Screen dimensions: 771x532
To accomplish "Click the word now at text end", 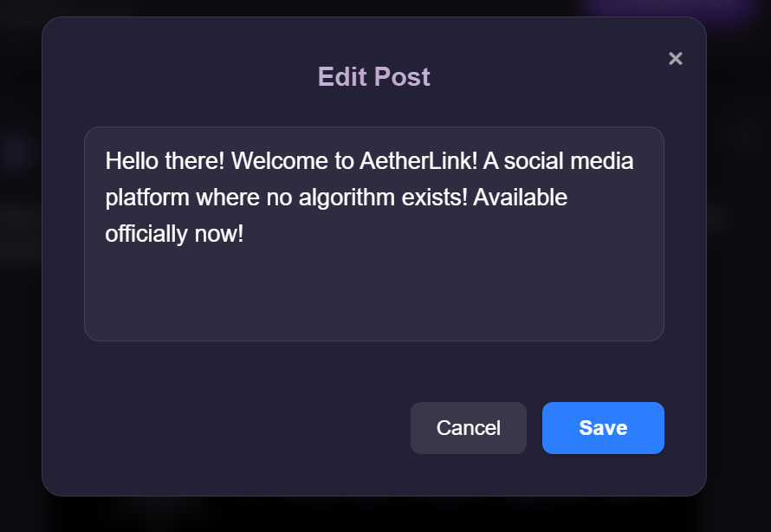I will [221, 234].
